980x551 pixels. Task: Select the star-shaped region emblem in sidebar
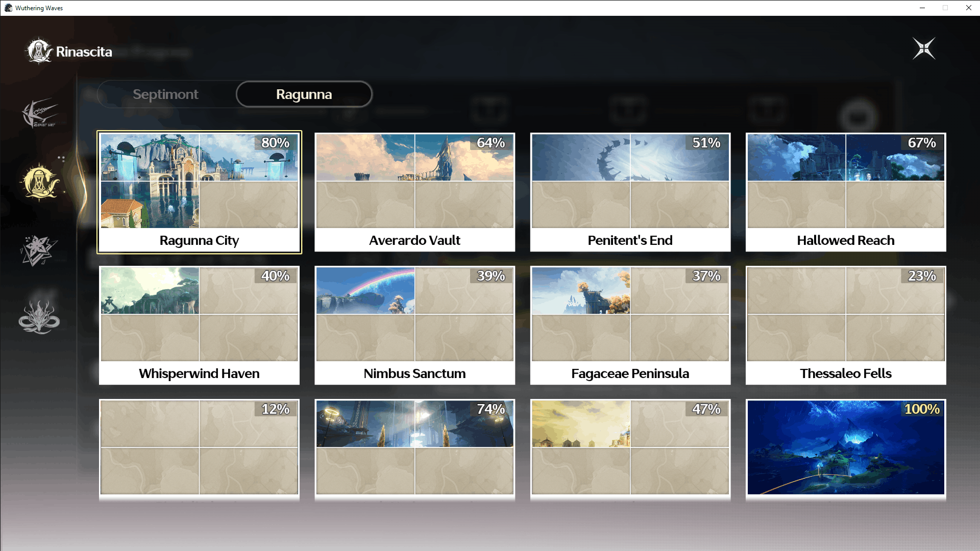(38, 251)
